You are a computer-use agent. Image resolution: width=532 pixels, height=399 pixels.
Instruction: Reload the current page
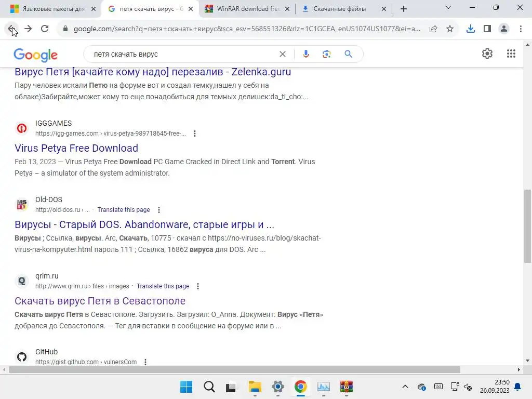tap(45, 29)
